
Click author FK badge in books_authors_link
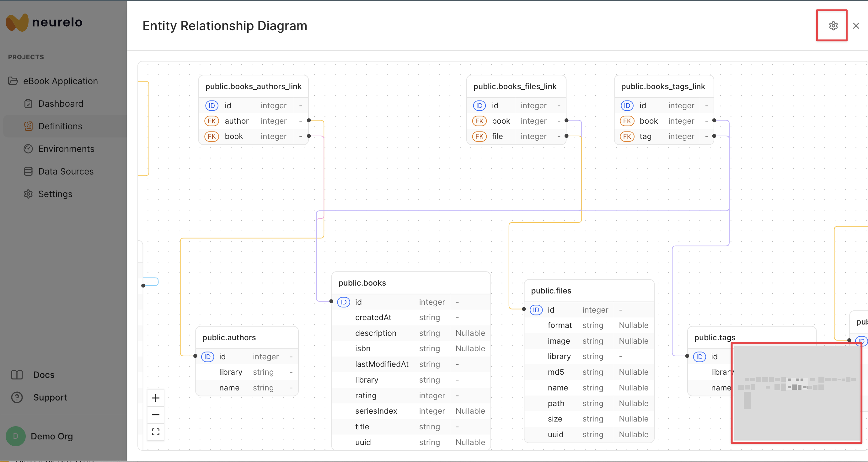tap(211, 121)
